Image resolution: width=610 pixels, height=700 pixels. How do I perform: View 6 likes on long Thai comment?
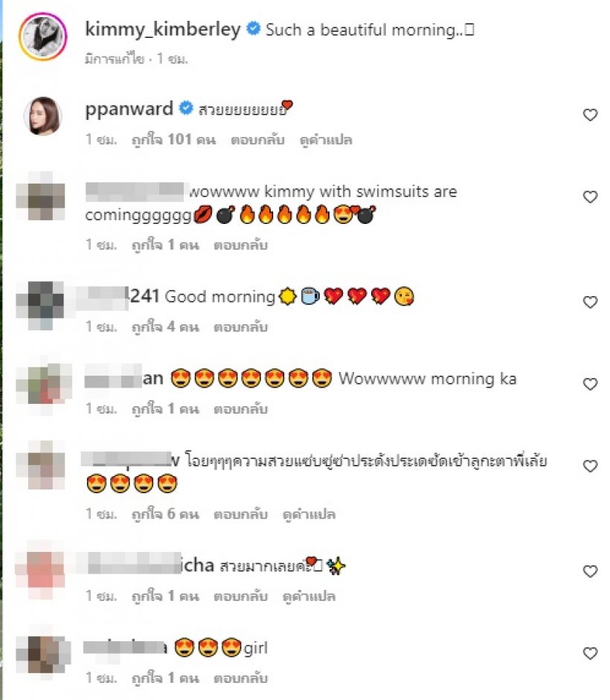(x=165, y=514)
